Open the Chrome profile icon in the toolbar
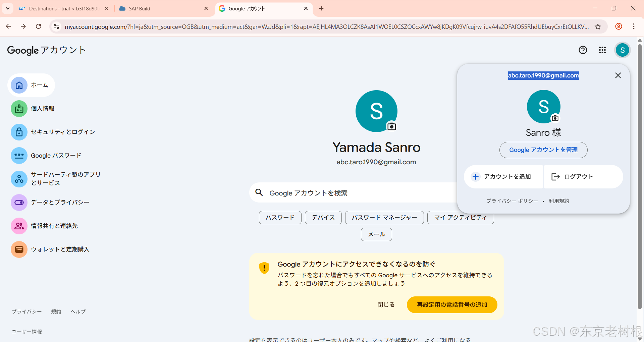 click(619, 26)
